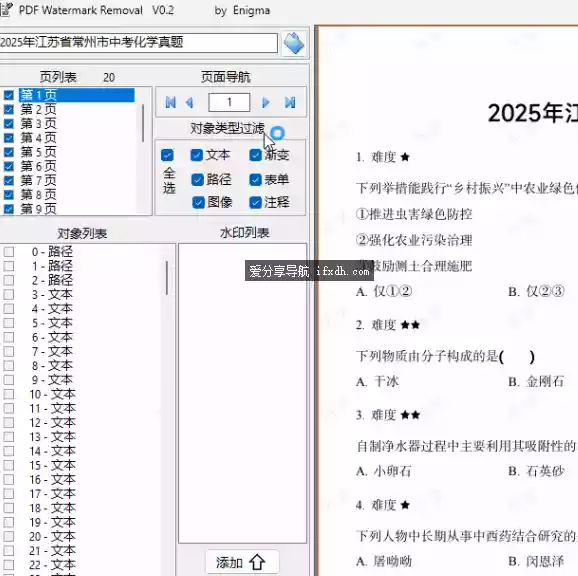Select the 12 - 文本 object row
This screenshot has height=576, width=578.
click(52, 422)
